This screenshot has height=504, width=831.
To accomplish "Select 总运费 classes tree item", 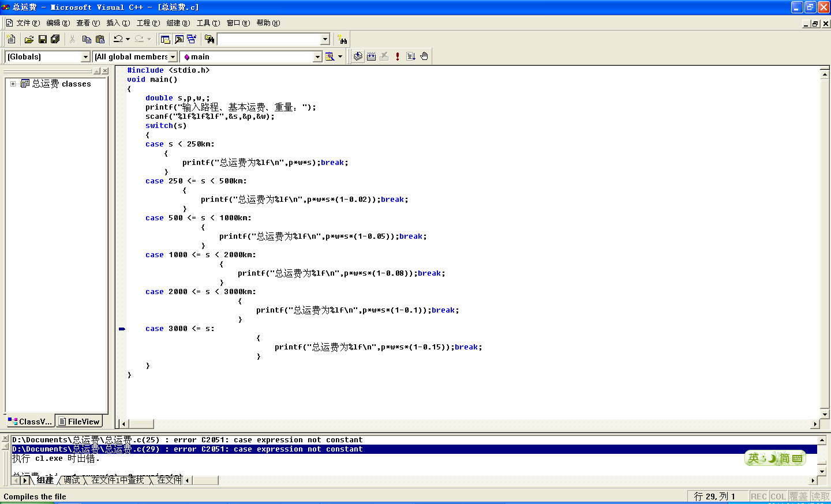I will [61, 84].
